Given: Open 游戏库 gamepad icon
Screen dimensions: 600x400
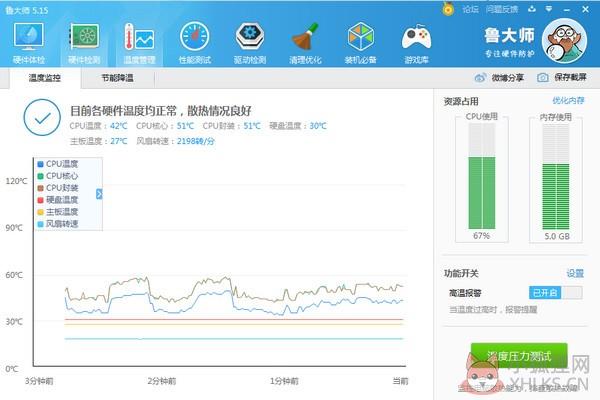Looking at the screenshot, I should [x=416, y=38].
